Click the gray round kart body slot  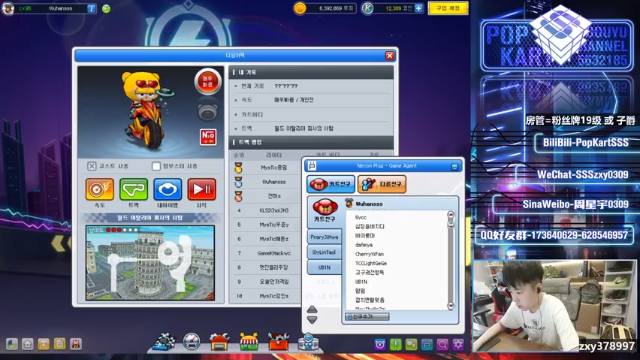(208, 112)
